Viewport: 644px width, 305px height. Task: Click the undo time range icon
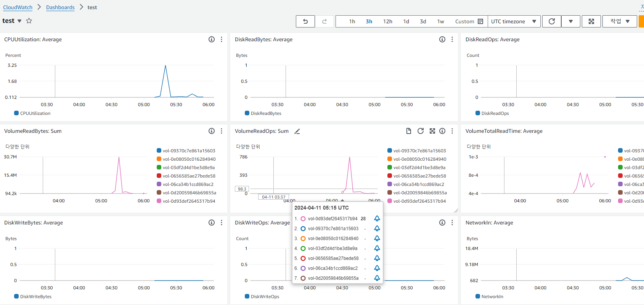click(x=305, y=21)
